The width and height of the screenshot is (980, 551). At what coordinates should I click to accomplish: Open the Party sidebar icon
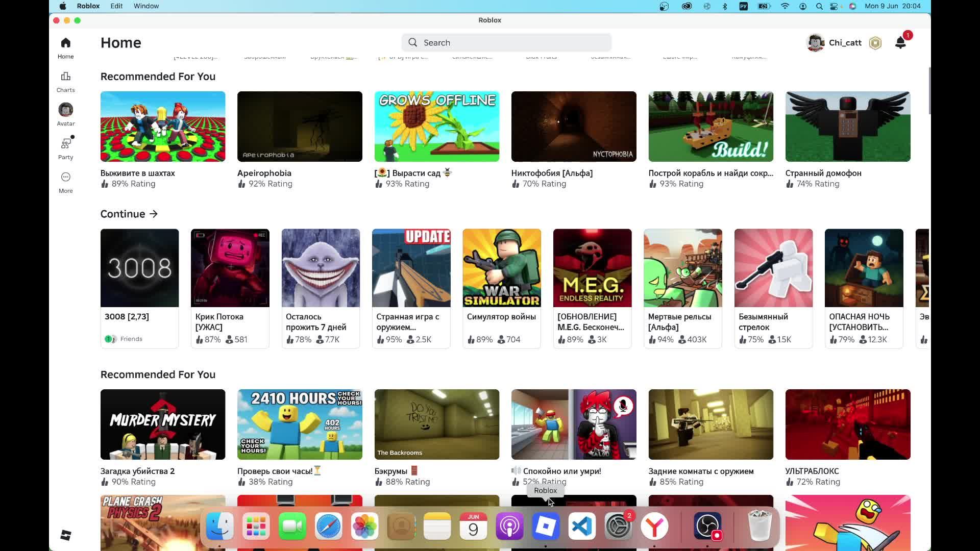[x=66, y=144]
